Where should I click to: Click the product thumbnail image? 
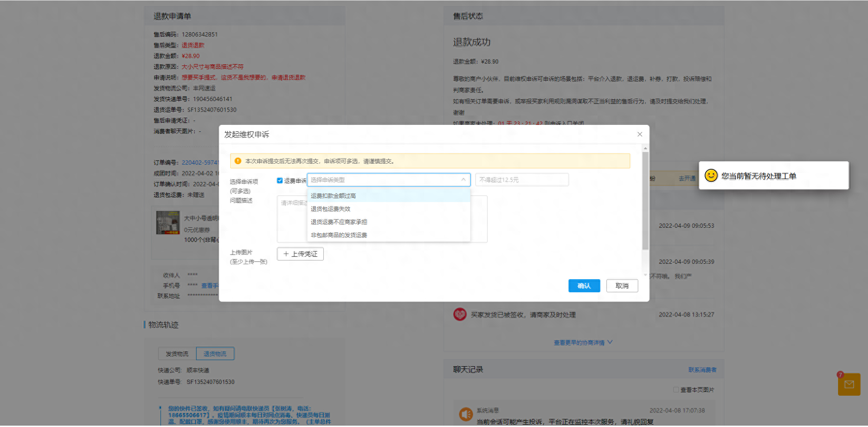click(x=168, y=223)
